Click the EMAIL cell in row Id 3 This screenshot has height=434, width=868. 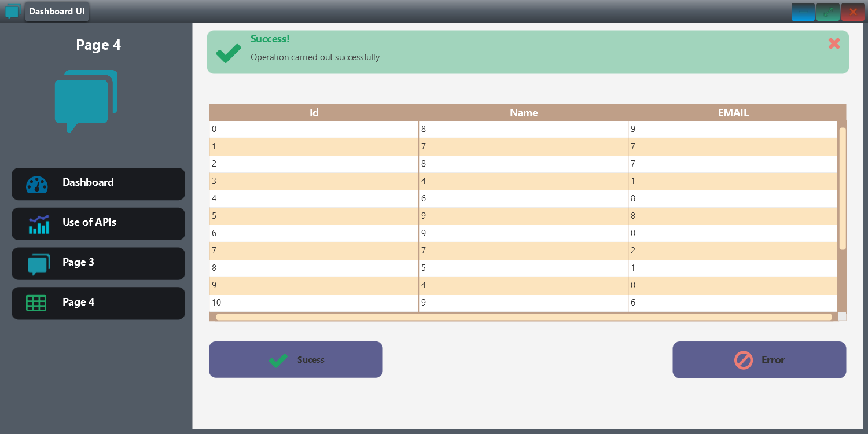(x=733, y=182)
